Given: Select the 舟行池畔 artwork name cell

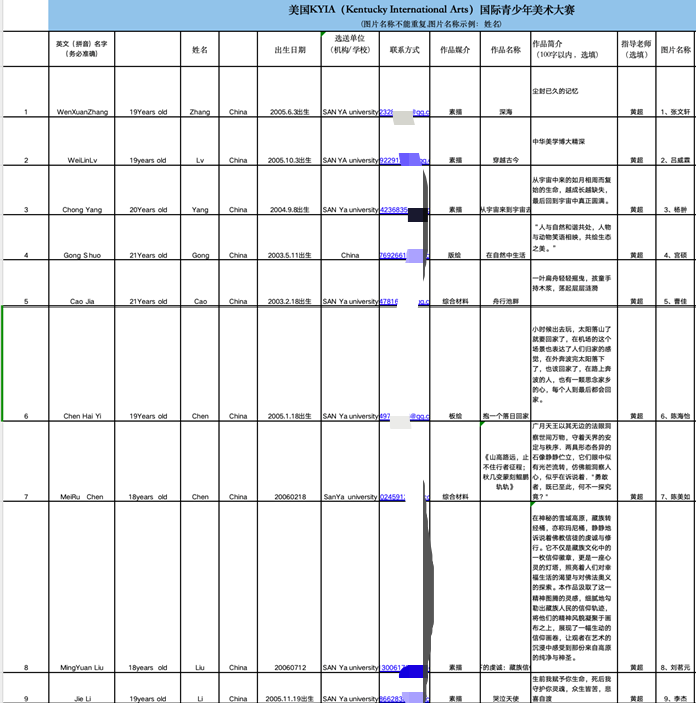Looking at the screenshot, I should point(505,300).
